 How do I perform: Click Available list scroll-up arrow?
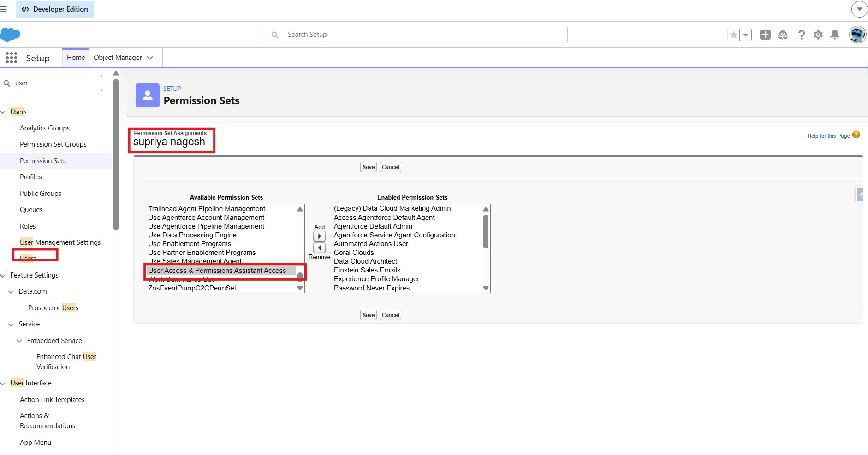pos(300,209)
